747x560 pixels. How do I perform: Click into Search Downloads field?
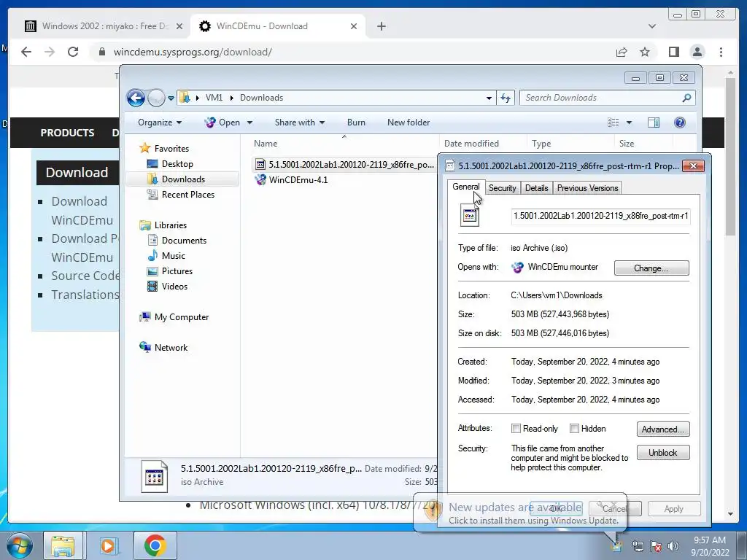(600, 98)
